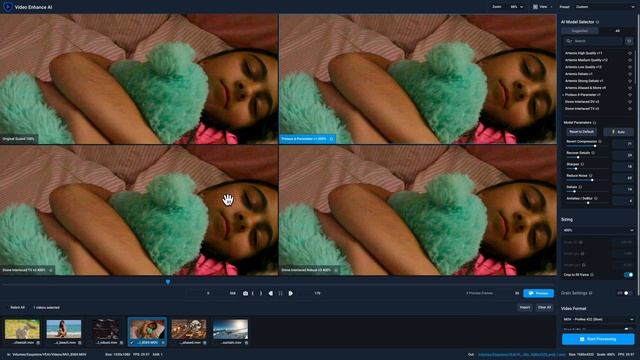Click Reset to Default button
This screenshot has height=360, width=640.
582,132
